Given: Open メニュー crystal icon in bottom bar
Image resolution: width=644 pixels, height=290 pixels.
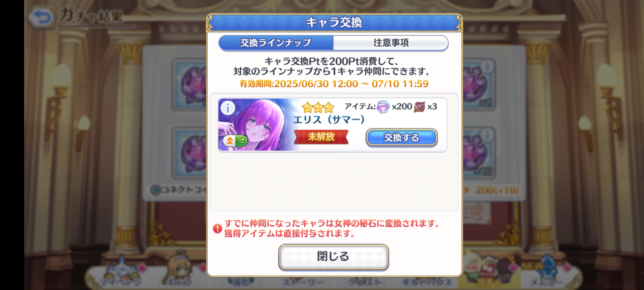Looking at the screenshot, I should point(546,271).
